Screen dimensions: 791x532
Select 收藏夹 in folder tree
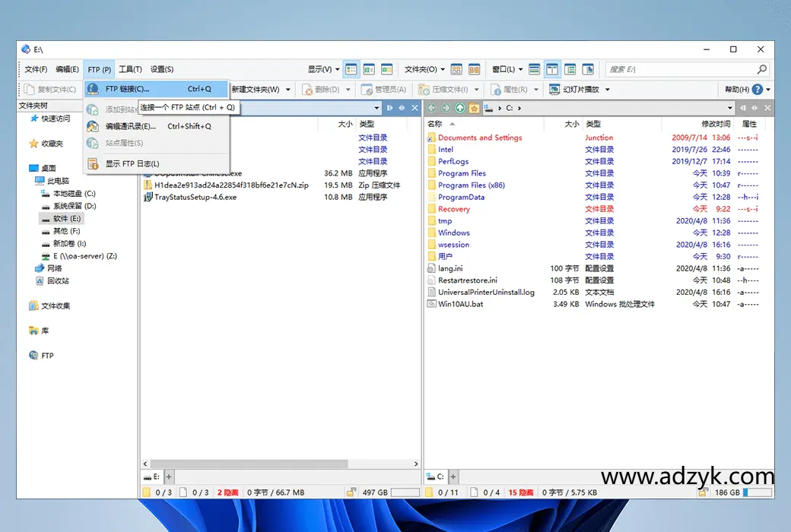tap(46, 143)
